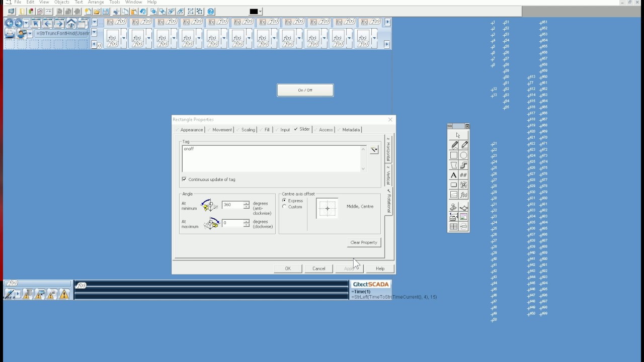Screen dimensions: 644x362
Task: Click the Tag text field containing onoff
Action: click(x=271, y=158)
